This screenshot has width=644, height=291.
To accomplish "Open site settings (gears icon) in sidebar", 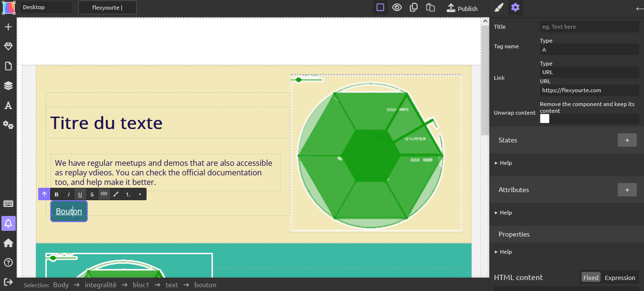I will click(x=8, y=125).
